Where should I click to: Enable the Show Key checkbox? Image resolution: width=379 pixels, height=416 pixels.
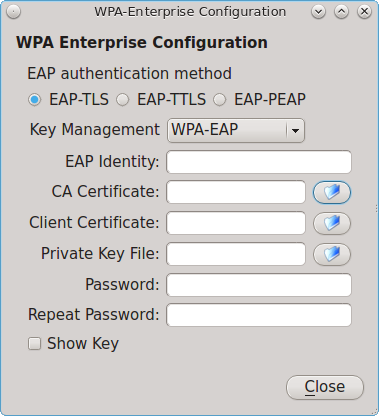34,344
